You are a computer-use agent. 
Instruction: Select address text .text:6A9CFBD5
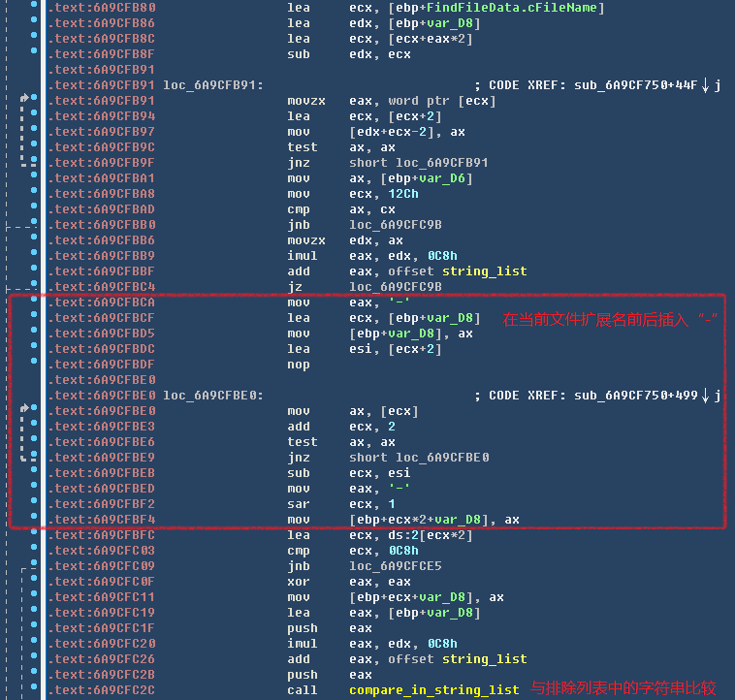click(101, 334)
